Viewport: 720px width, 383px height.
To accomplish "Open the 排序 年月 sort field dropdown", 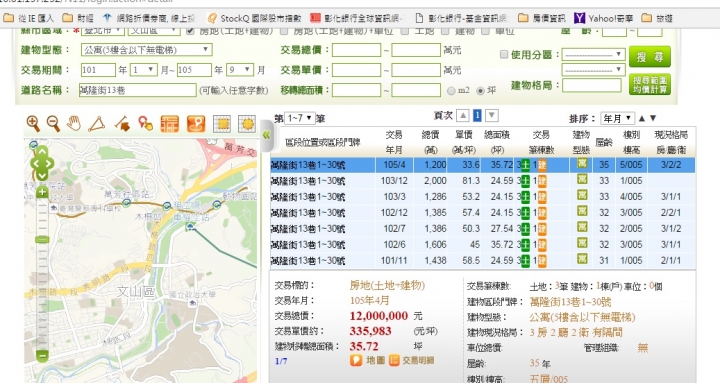I will click(x=618, y=118).
